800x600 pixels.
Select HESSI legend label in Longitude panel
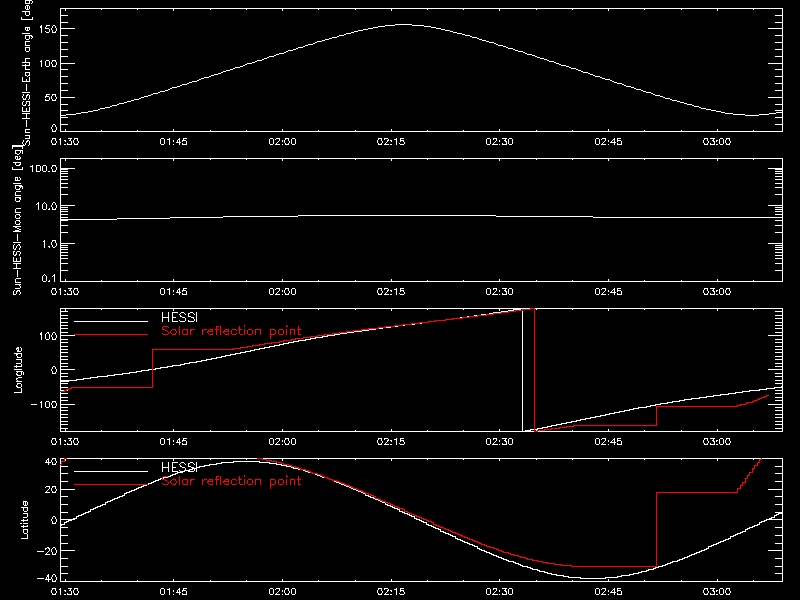(179, 317)
